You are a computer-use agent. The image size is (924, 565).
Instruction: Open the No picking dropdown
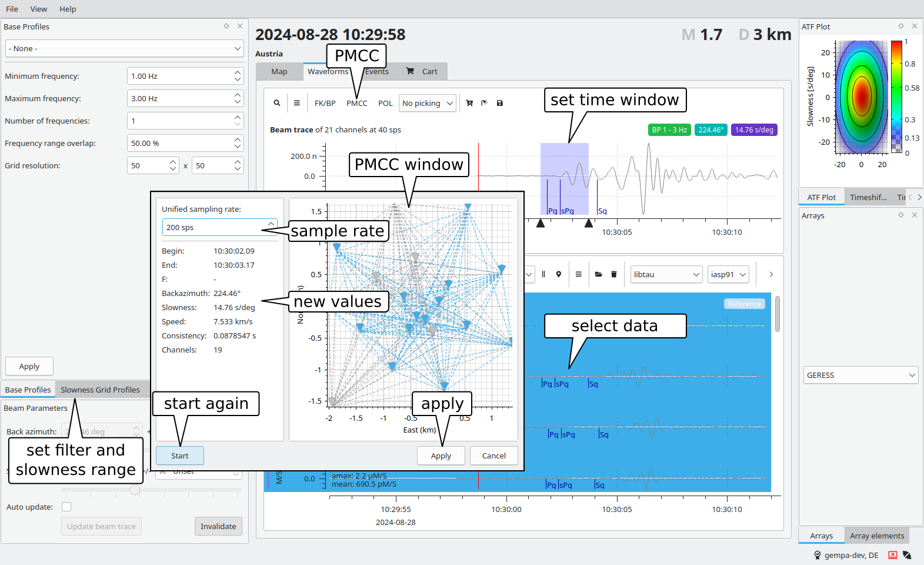pyautogui.click(x=428, y=103)
